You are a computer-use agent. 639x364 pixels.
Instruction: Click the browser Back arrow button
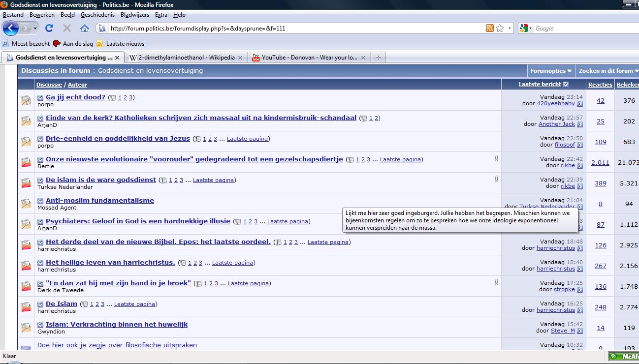tap(11, 29)
